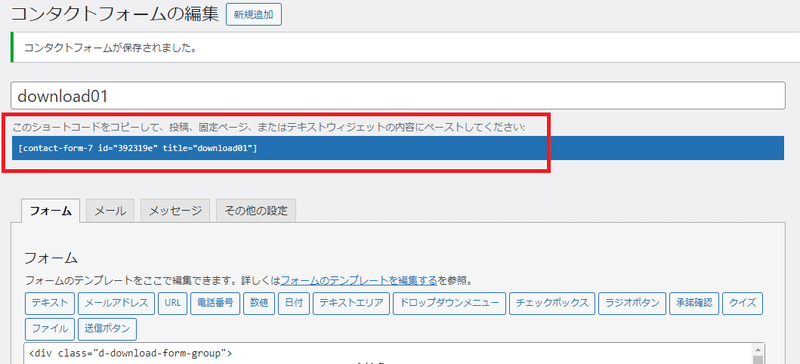Insert a メールアドレス tag
The image size is (800, 364).
tap(116, 303)
